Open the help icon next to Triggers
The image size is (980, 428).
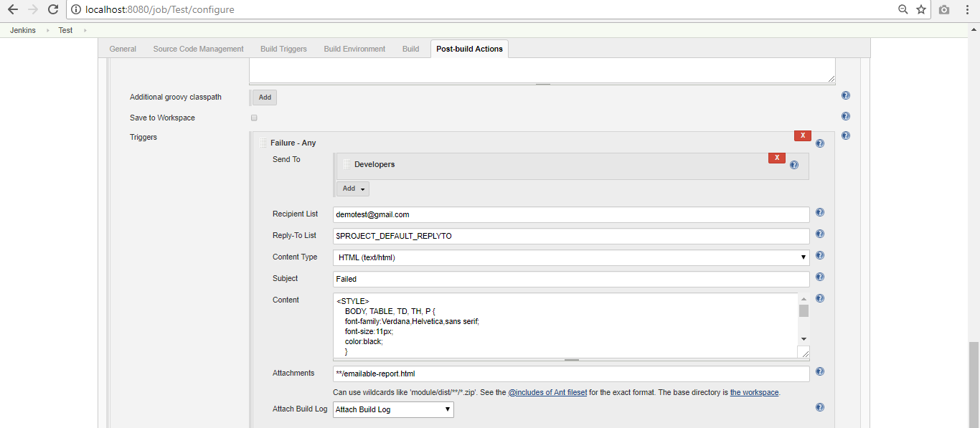845,135
